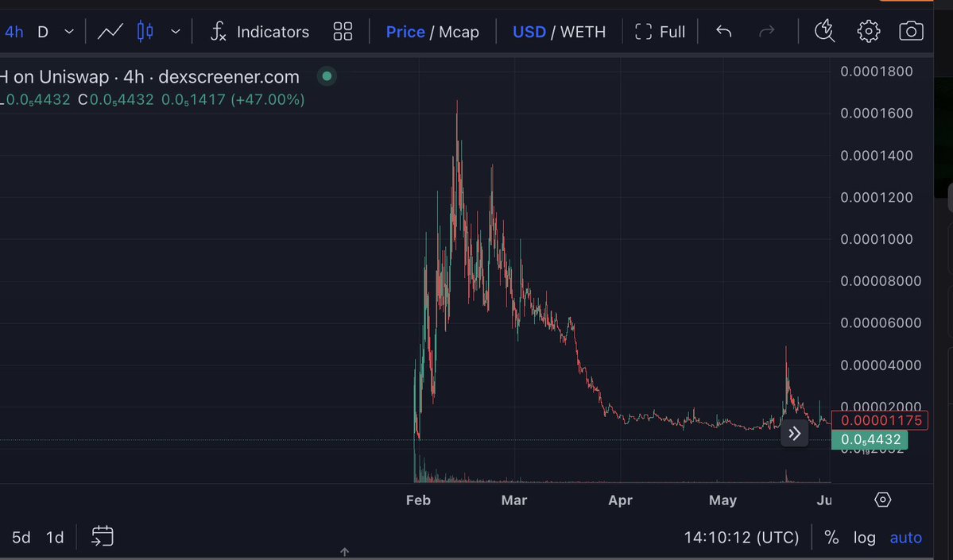
Task: Switch chart to Mcap mode
Action: 459,32
